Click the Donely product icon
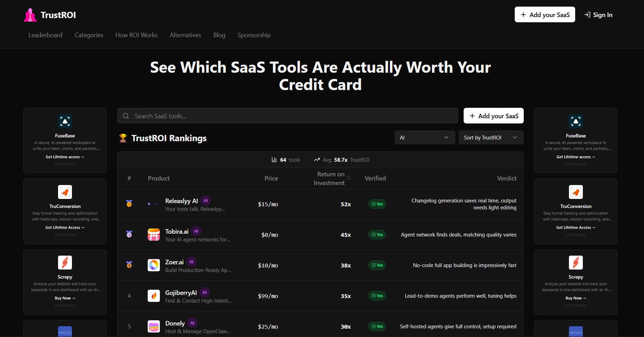This screenshot has width=644, height=337. click(x=154, y=327)
